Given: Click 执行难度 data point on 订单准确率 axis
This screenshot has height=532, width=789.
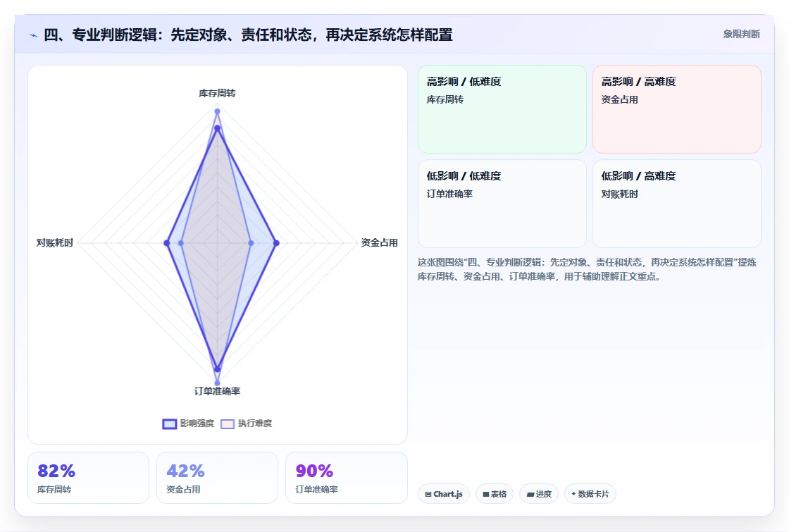Looking at the screenshot, I should click(218, 383).
